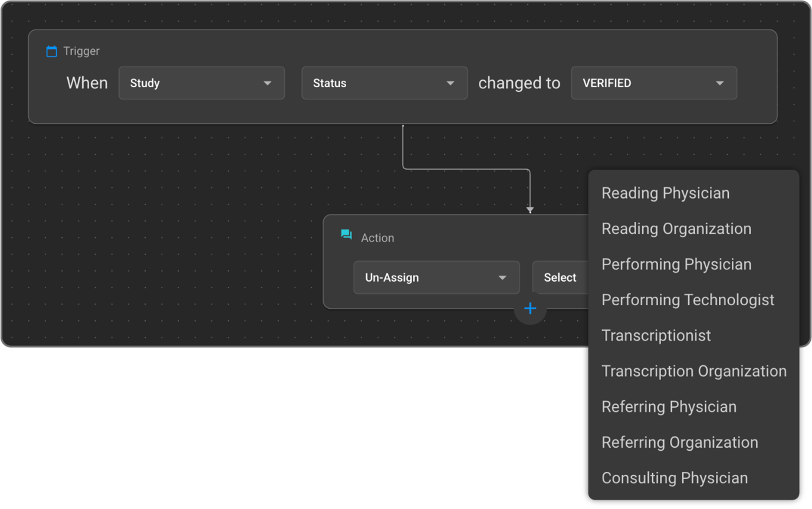Image resolution: width=812 pixels, height=509 pixels.
Task: Choose Reading Physician from the list
Action: (665, 193)
